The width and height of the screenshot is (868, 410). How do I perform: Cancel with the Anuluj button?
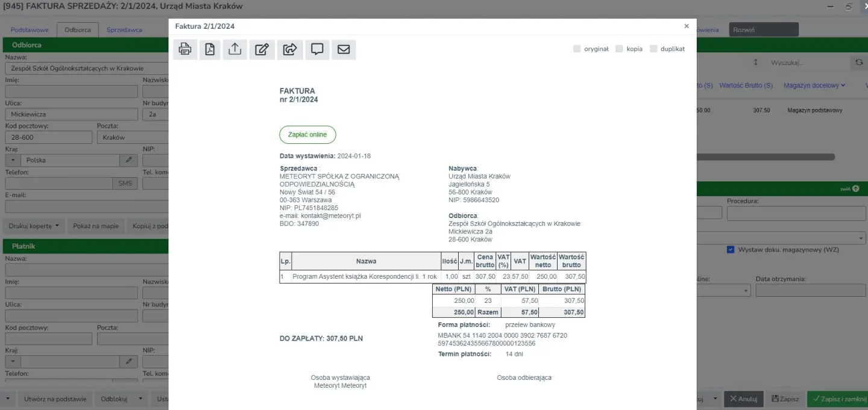point(743,399)
